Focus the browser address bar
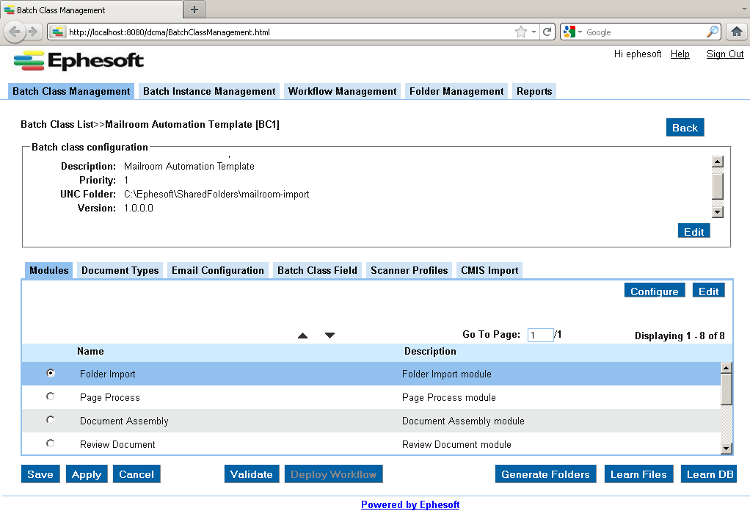 (287, 32)
